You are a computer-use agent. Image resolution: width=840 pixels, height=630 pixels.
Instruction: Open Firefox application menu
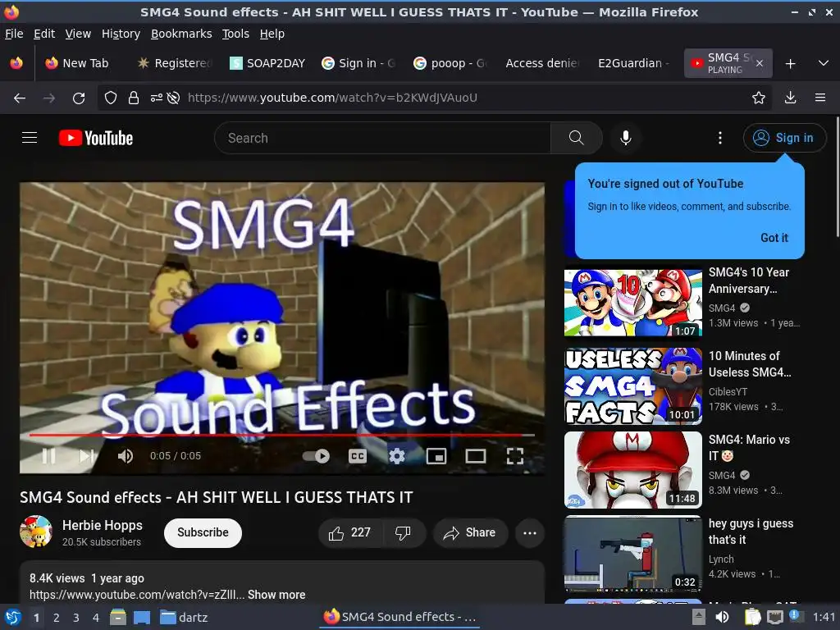(x=820, y=98)
